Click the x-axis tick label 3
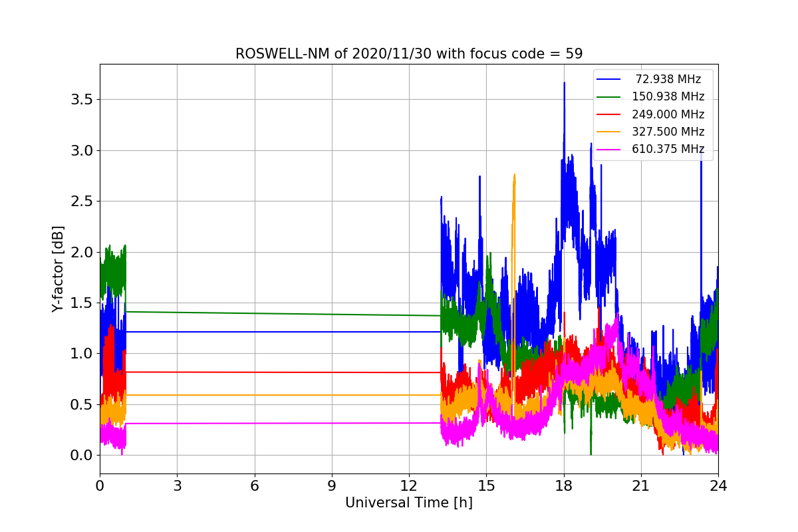The height and width of the screenshot is (532, 798). 177,485
